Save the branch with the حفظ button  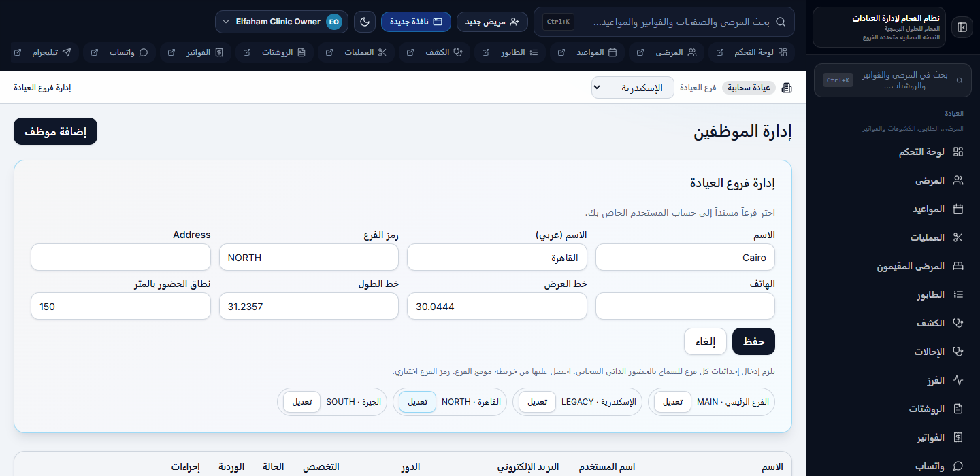pyautogui.click(x=753, y=341)
